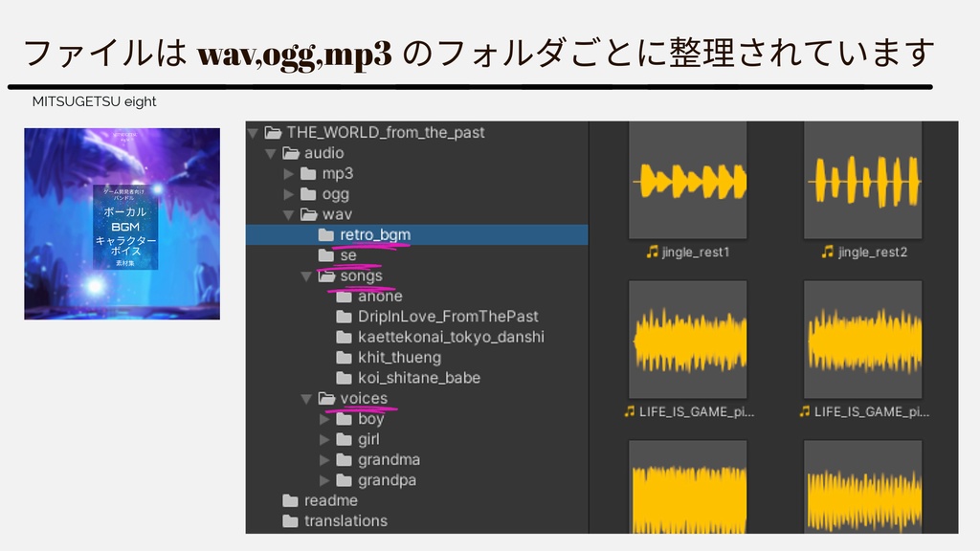Collapse the wav folder tree
Viewport: 980px width, 551px height.
[x=286, y=213]
